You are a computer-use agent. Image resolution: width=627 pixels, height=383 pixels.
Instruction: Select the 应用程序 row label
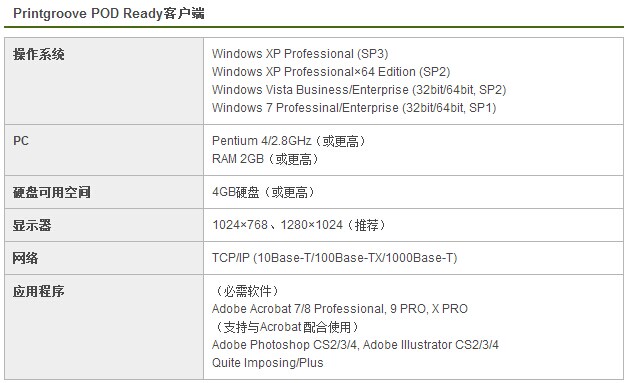coord(38,291)
